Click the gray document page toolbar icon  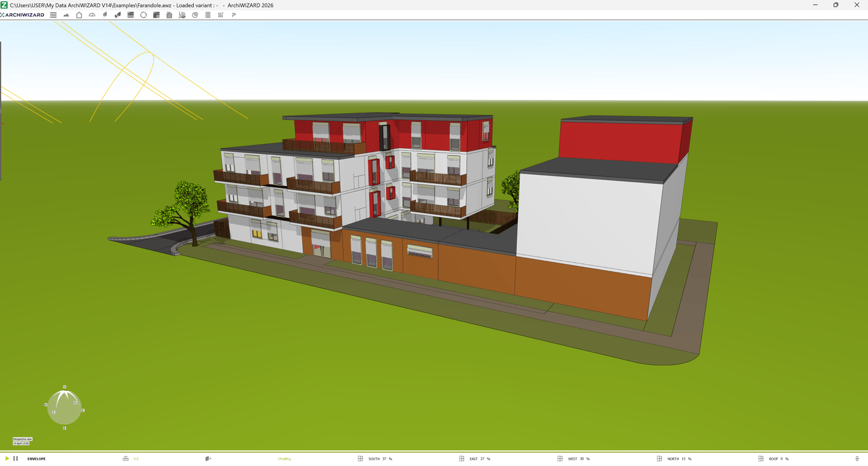pos(208,15)
